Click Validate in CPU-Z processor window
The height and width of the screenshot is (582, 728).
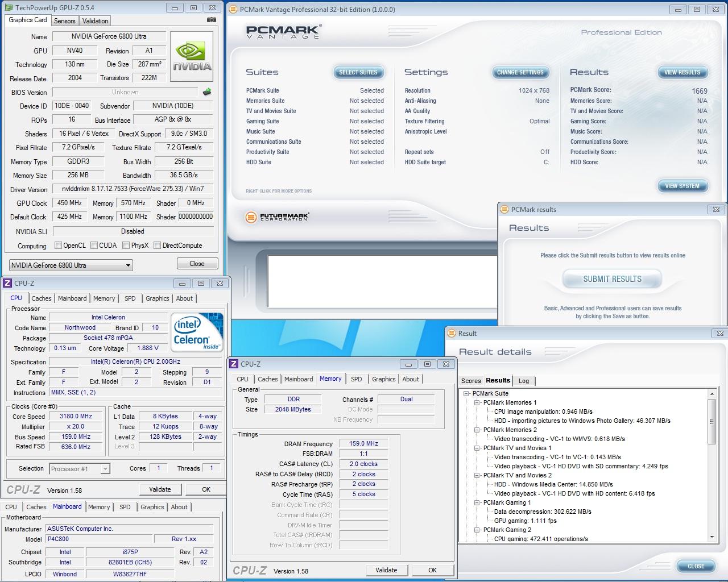point(160,489)
